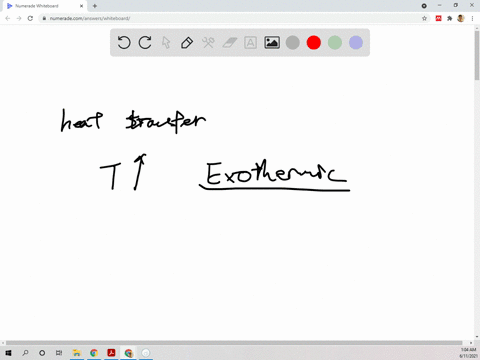Choose the pen drawing tool
The height and width of the screenshot is (360, 480).
pos(187,43)
